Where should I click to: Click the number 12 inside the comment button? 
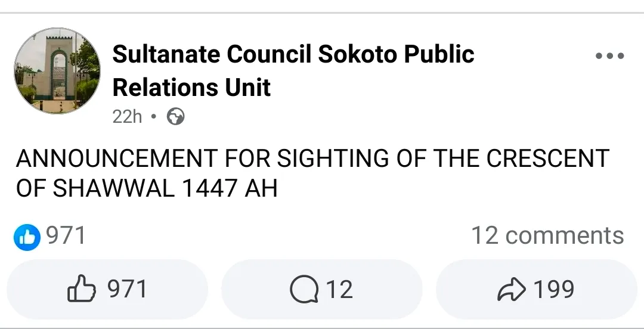pos(339,290)
